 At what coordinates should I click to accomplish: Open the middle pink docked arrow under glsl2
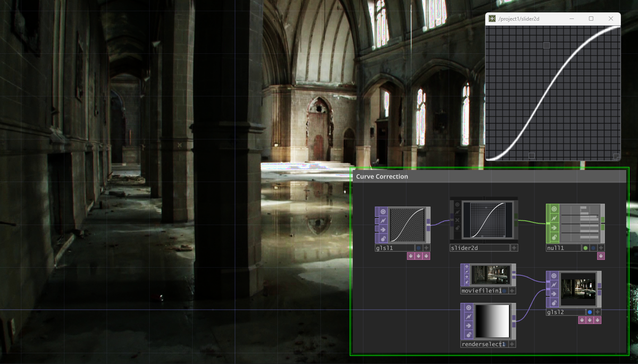(x=590, y=320)
